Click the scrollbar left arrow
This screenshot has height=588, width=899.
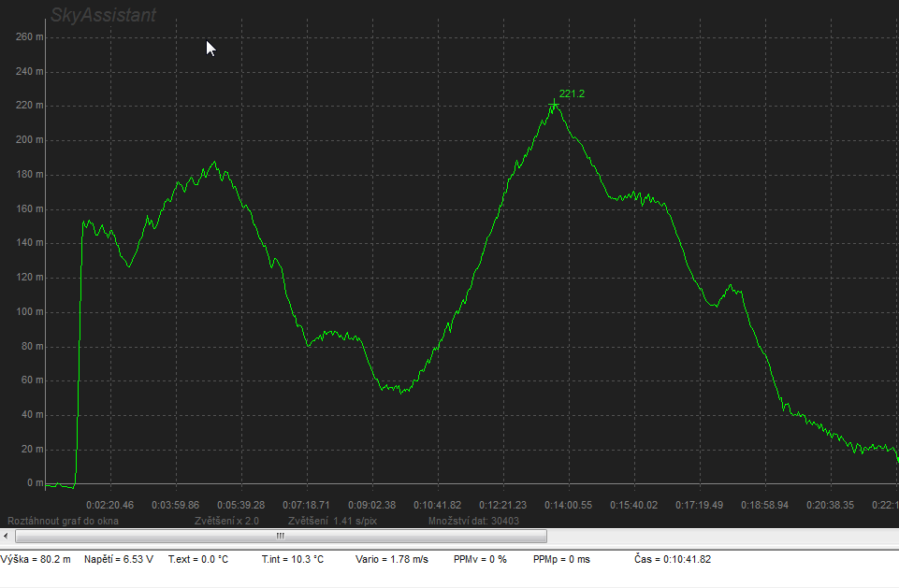(x=7, y=536)
